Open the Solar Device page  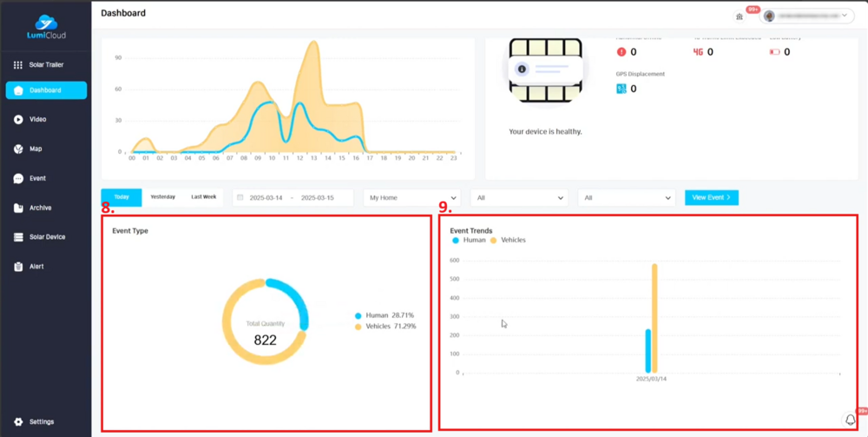coord(46,237)
